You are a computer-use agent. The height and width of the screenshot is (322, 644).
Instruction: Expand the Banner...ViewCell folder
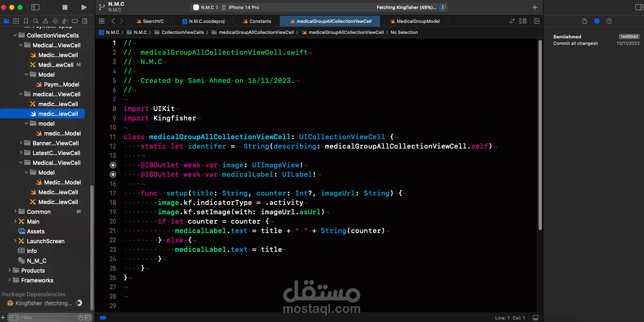pyautogui.click(x=21, y=143)
